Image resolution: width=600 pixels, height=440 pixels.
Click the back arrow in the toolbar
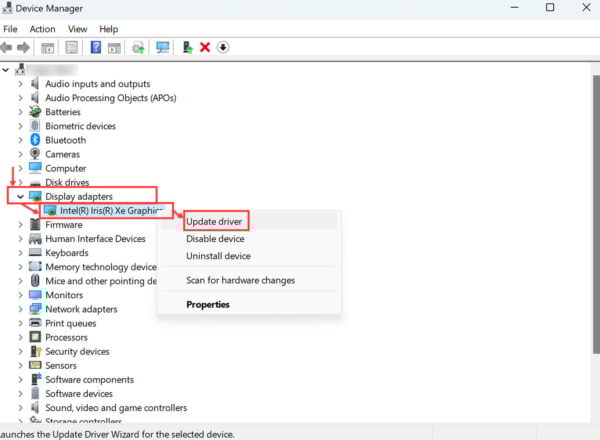pyautogui.click(x=7, y=47)
